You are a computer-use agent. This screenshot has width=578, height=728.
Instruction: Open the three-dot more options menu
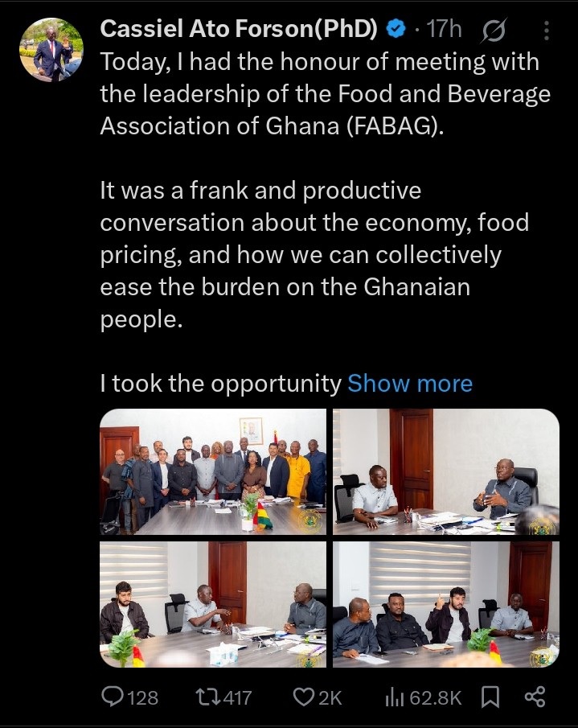click(x=547, y=31)
